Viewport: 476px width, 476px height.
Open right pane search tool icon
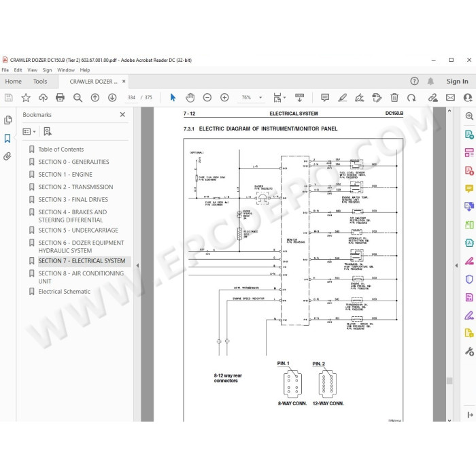point(469,116)
